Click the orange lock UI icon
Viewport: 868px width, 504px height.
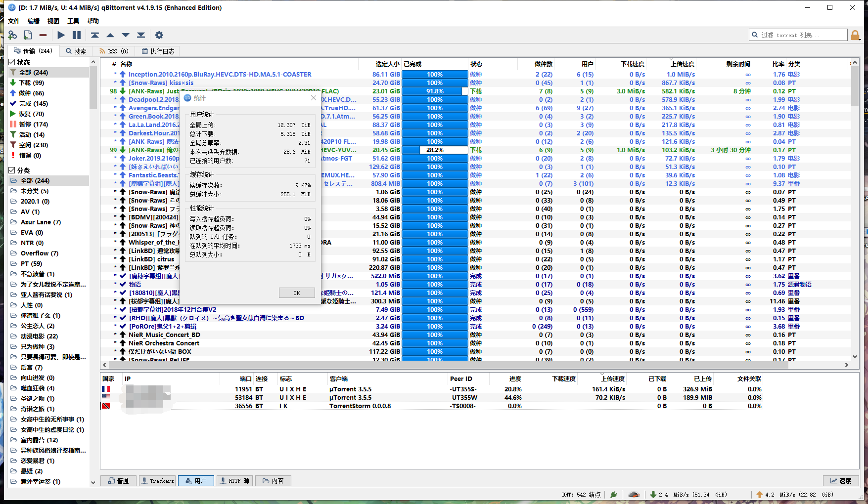click(855, 35)
